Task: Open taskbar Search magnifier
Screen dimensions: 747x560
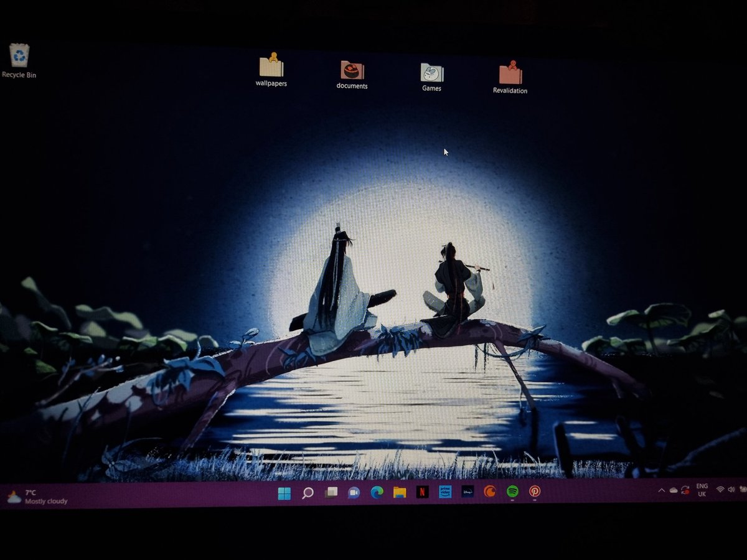Action: click(308, 493)
